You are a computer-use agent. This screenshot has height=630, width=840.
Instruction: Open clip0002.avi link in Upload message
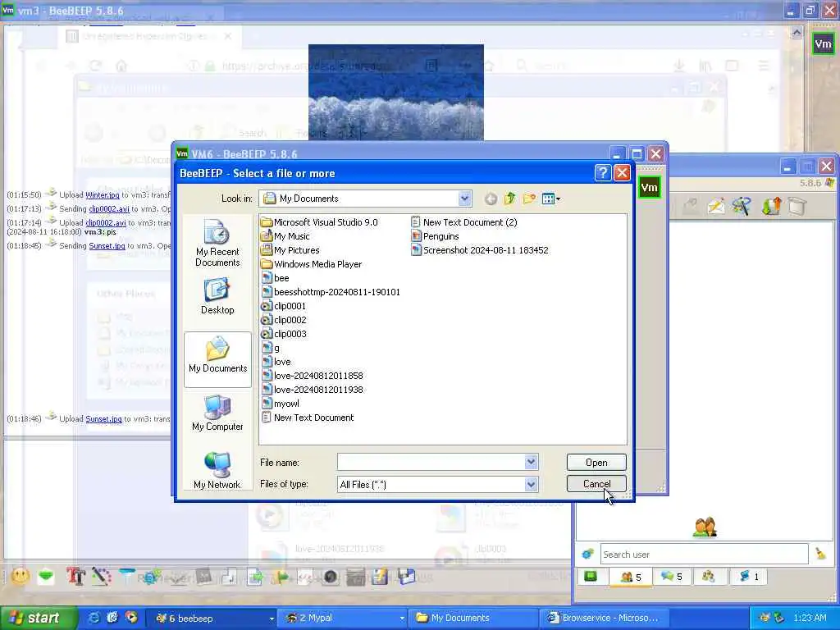pos(106,223)
